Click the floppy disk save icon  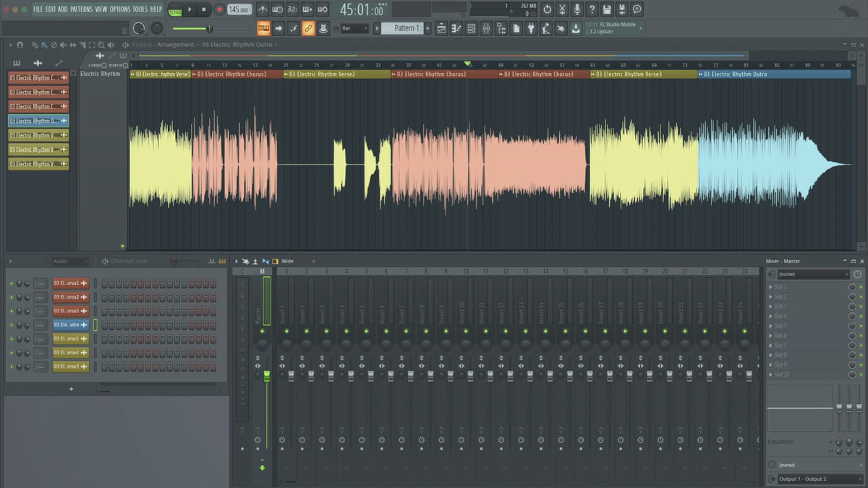pyautogui.click(x=606, y=9)
